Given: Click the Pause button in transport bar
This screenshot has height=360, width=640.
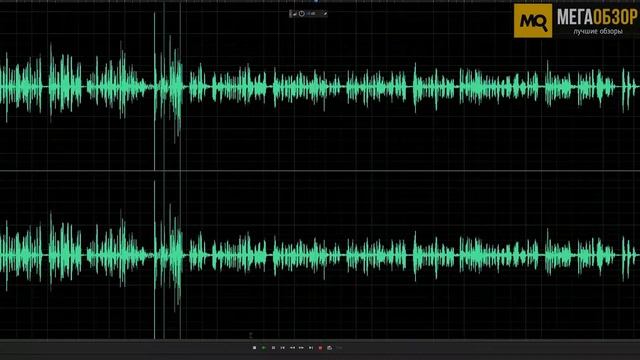Looking at the screenshot, I should pyautogui.click(x=273, y=348).
